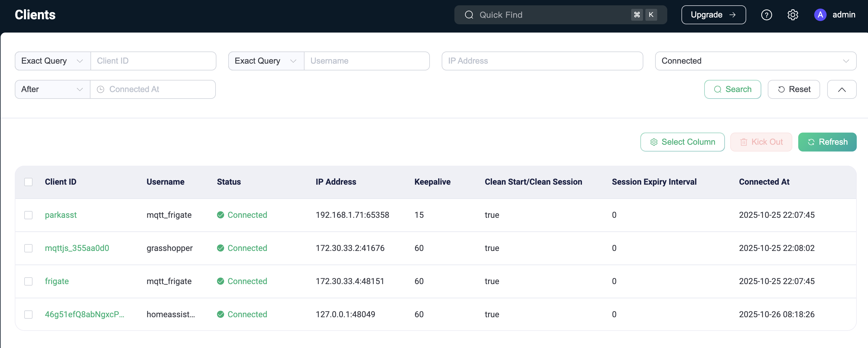Click the Quick Find magnifier icon
The height and width of the screenshot is (348, 868).
tap(469, 15)
